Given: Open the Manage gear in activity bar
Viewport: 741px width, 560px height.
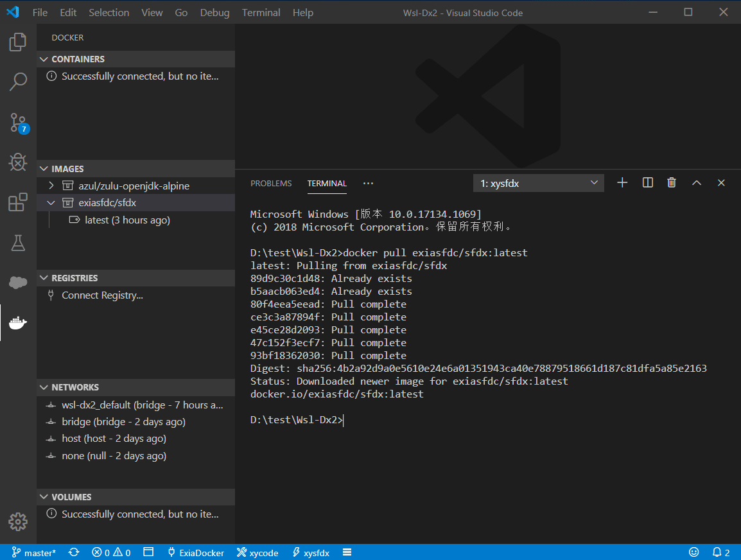Looking at the screenshot, I should pos(18,521).
